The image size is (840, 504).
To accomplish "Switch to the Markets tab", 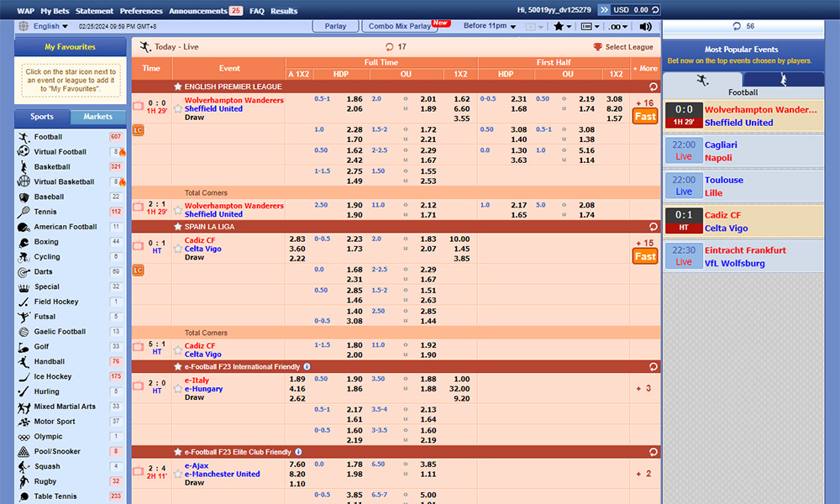I will (98, 117).
